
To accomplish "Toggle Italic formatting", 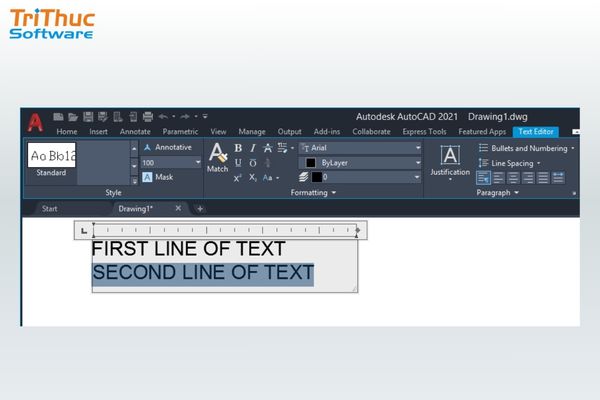I will tap(253, 148).
